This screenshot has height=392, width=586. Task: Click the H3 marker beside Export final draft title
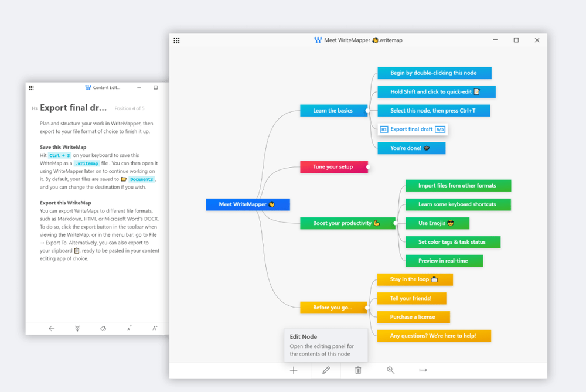click(x=35, y=108)
